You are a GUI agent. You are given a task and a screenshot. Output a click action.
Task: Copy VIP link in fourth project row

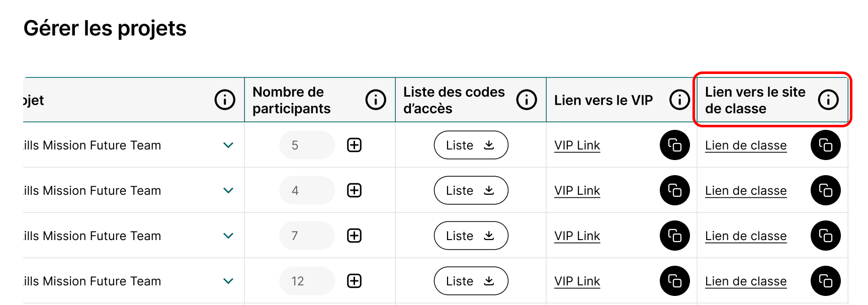674,281
